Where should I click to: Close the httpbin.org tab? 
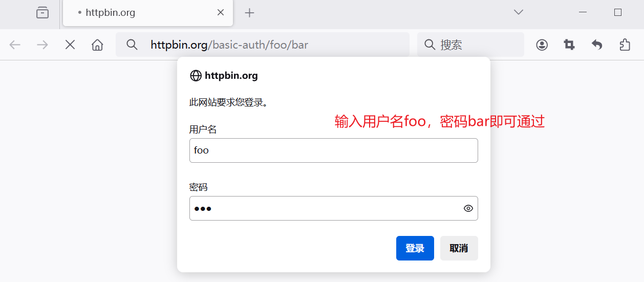221,13
